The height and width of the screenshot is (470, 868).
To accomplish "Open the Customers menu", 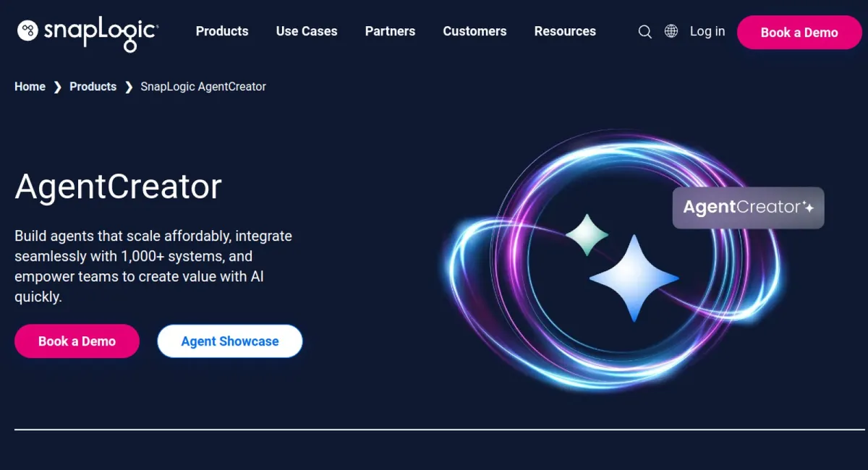I will tap(475, 31).
